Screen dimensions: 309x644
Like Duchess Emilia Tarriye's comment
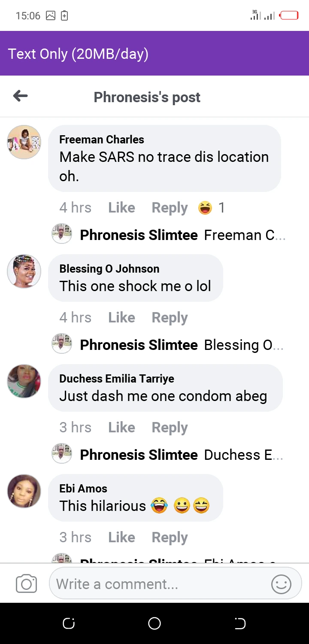pos(121,428)
